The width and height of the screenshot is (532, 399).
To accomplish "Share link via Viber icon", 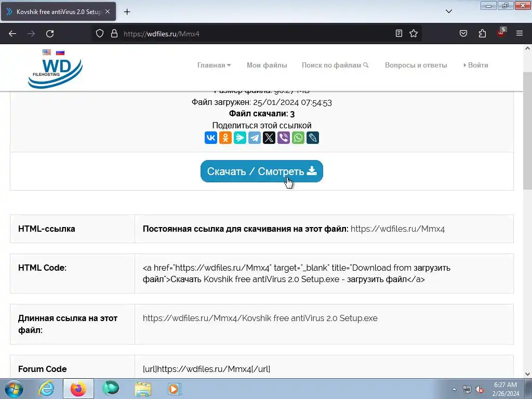I will point(284,138).
